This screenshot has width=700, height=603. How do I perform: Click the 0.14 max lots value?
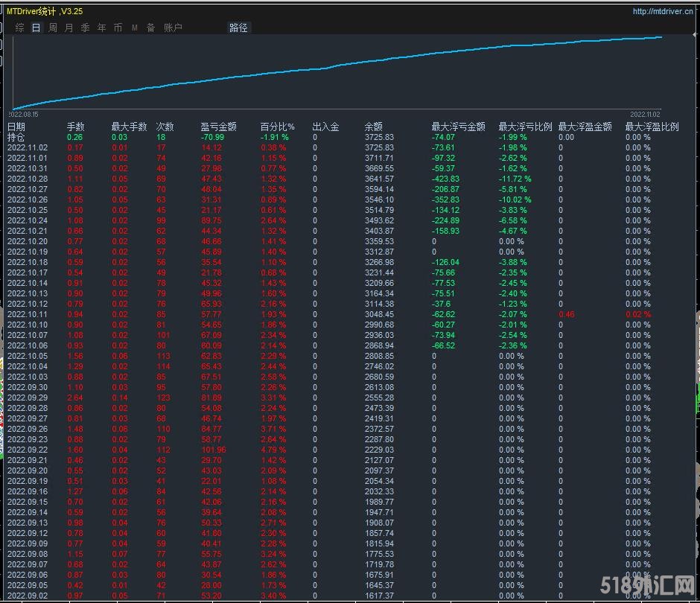[120, 398]
